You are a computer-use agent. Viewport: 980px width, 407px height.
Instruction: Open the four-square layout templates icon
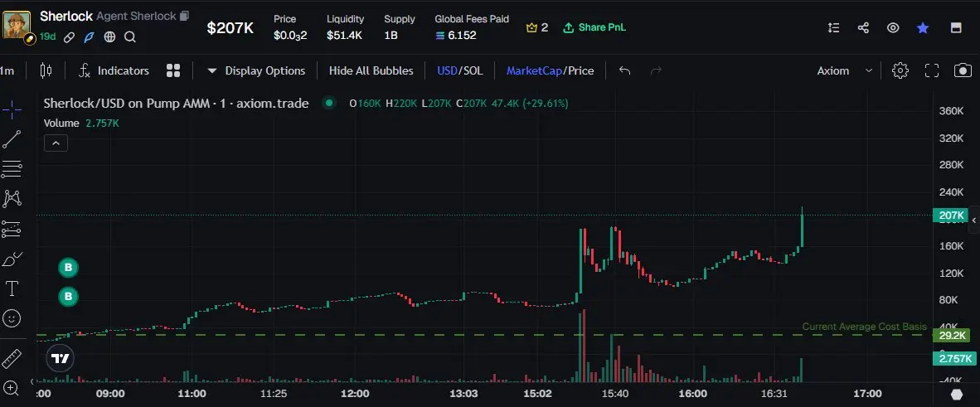click(x=173, y=70)
